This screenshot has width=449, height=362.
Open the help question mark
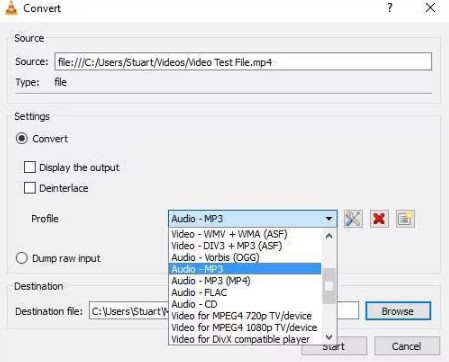(x=390, y=8)
